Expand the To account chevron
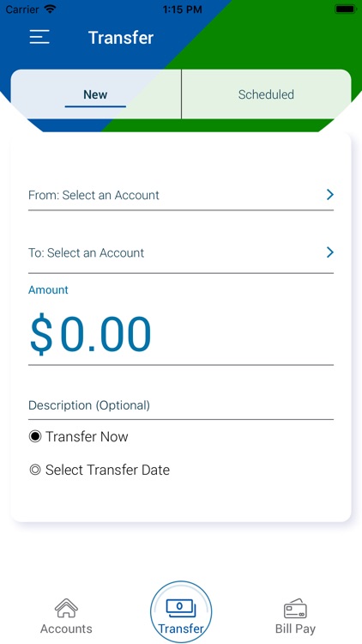This screenshot has height=644, width=362. pos(329,252)
